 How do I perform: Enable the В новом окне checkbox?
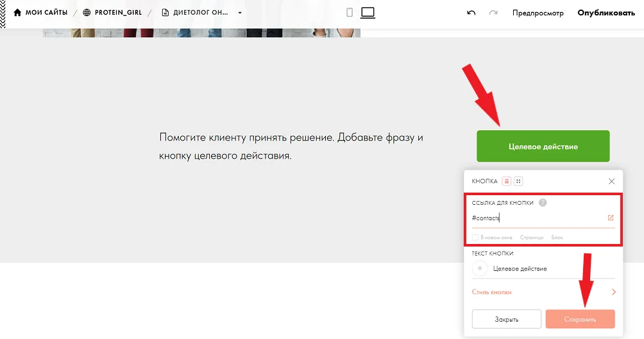coord(475,238)
